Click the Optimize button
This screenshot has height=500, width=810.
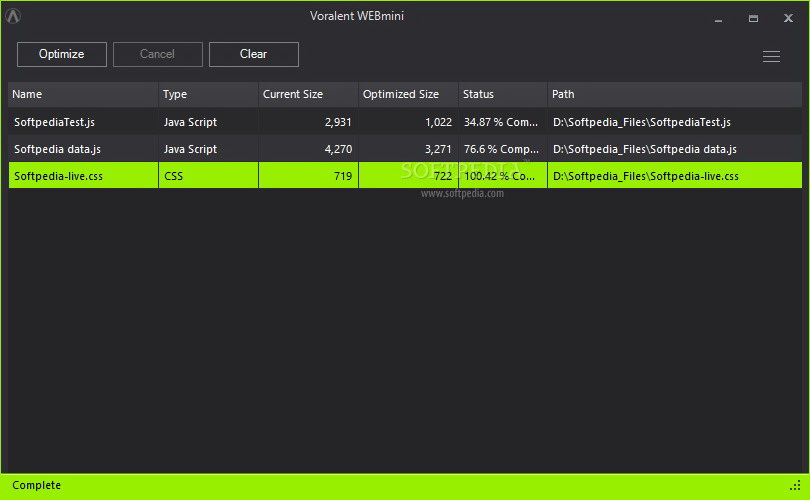click(62, 54)
